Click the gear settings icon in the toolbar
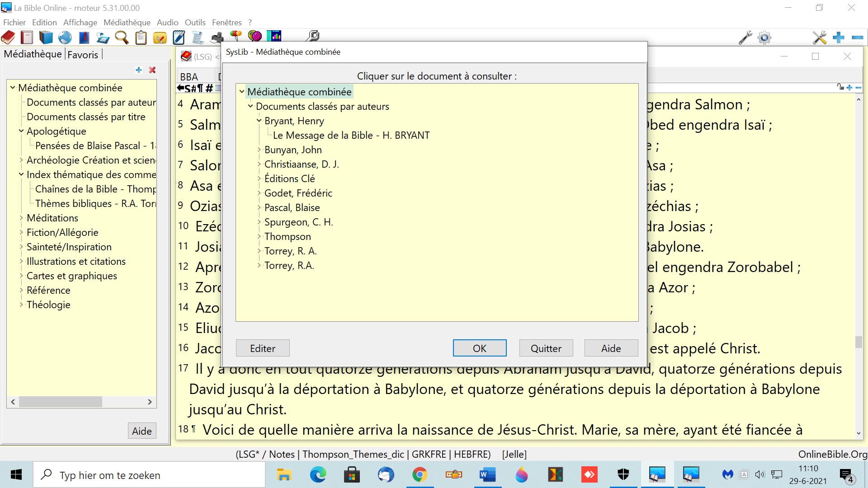Image resolution: width=868 pixels, height=488 pixels. [764, 38]
